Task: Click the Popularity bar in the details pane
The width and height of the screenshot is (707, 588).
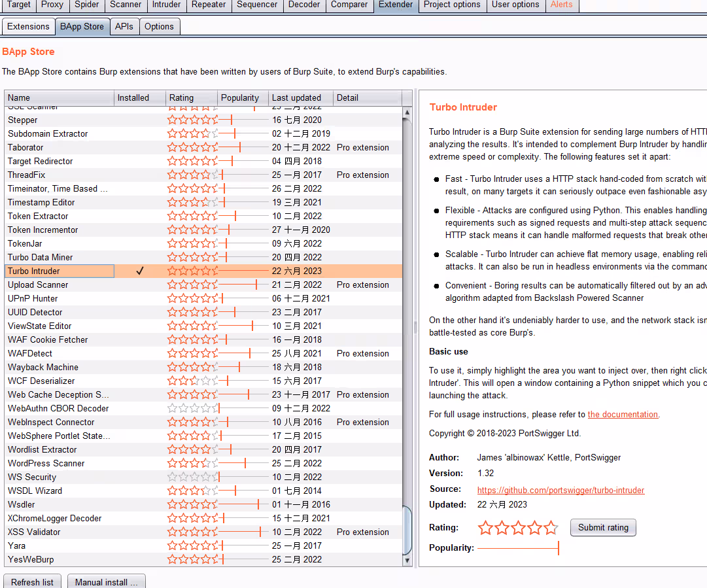Action: (518, 547)
